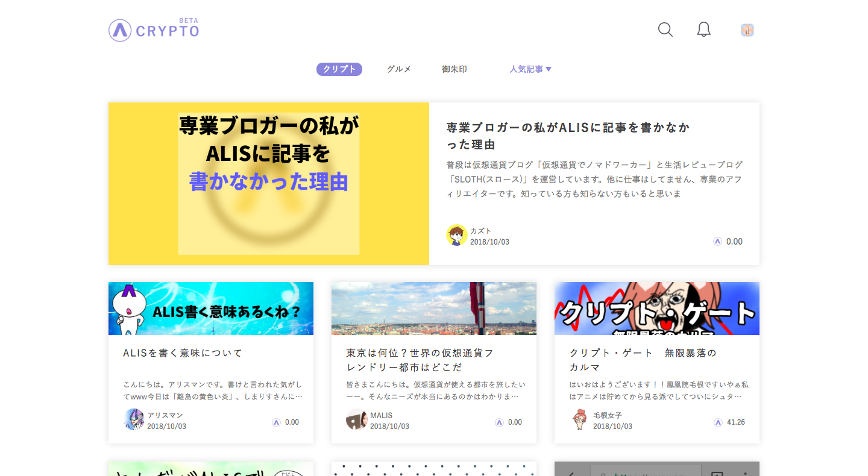
Task: Open article titled ALISを書く意味について
Action: click(183, 353)
